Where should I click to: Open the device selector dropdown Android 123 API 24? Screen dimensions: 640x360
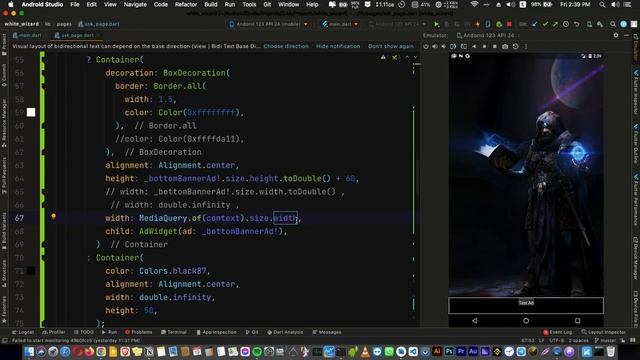(269, 24)
